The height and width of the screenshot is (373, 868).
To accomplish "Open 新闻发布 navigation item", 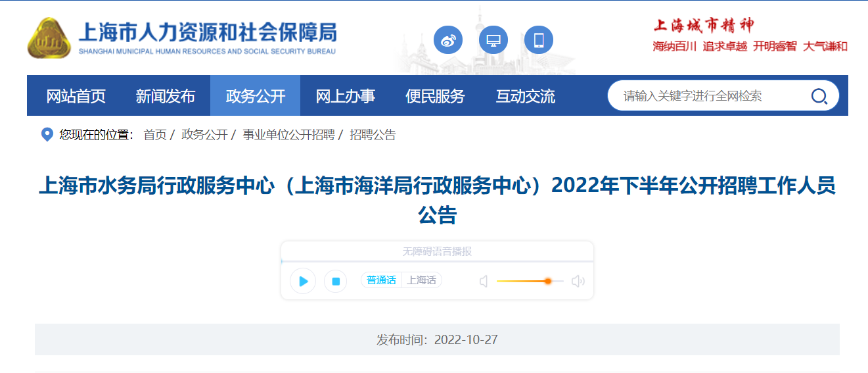I will [x=166, y=96].
